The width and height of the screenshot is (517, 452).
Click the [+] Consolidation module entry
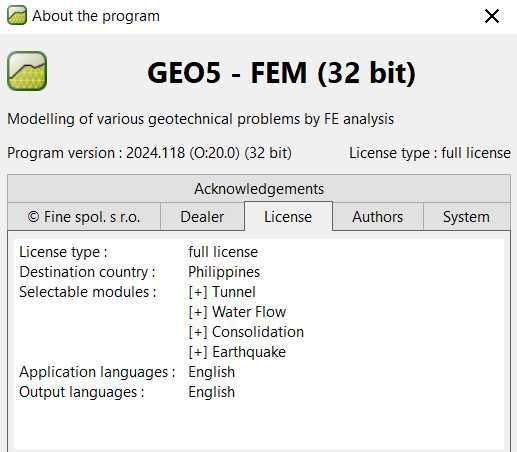(246, 332)
